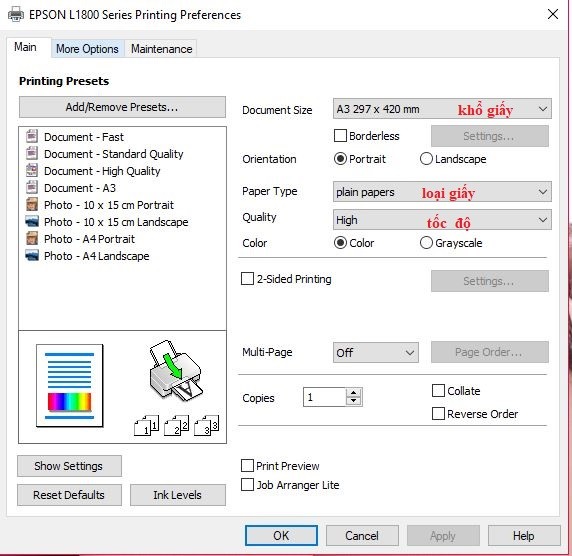Click the Photo - A4 Landscape icon
This screenshot has height=556, width=572.
coord(32,255)
